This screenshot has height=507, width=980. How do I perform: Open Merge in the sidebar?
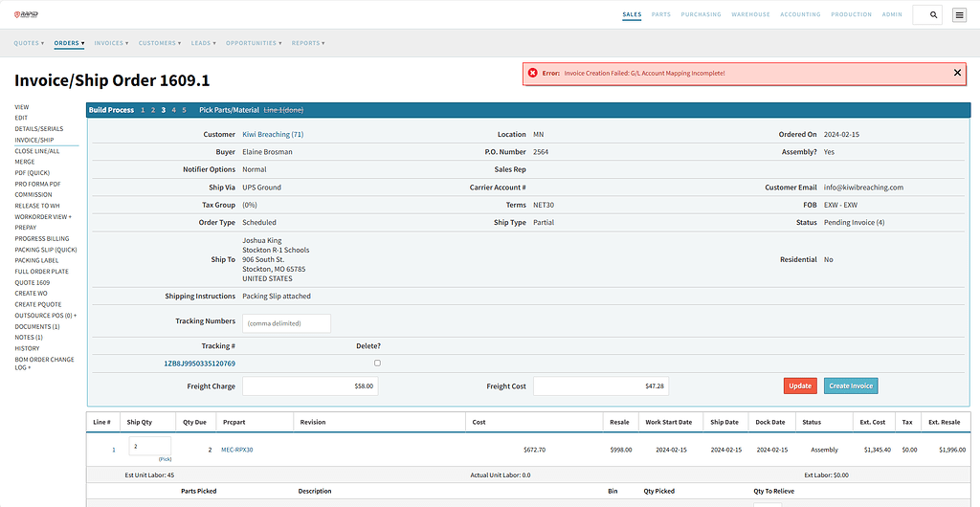(25, 162)
